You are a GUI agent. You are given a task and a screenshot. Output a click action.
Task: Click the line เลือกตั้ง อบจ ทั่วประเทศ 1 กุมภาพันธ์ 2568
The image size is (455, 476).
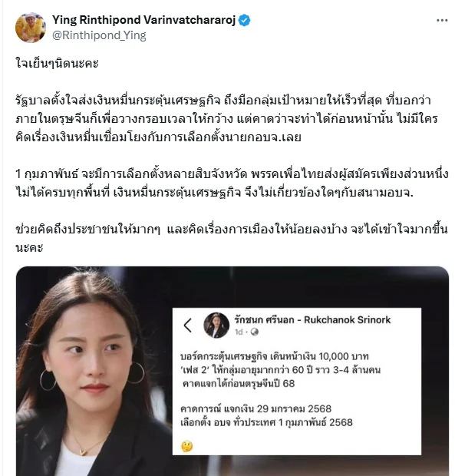[266, 422]
